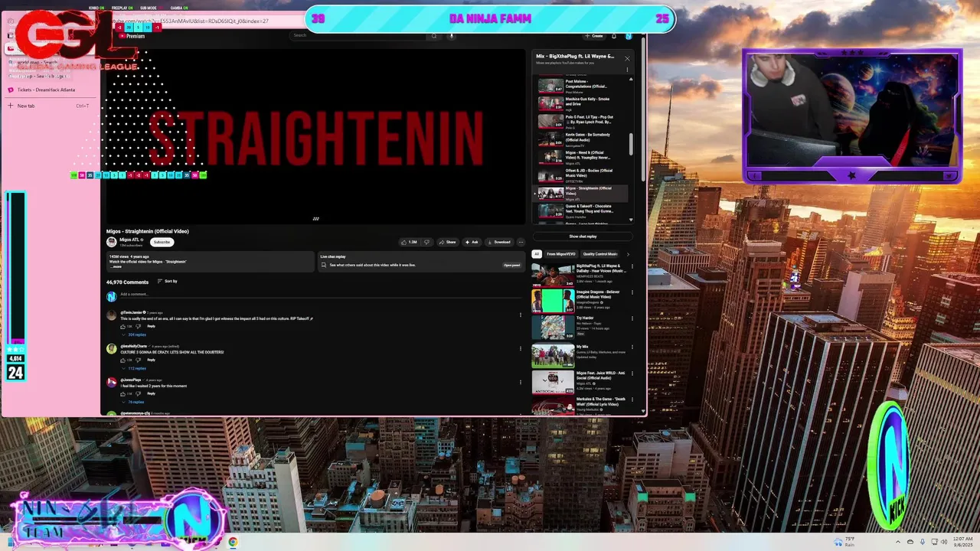The width and height of the screenshot is (980, 551).
Task: Open Sort by comments dropdown
Action: pyautogui.click(x=167, y=282)
